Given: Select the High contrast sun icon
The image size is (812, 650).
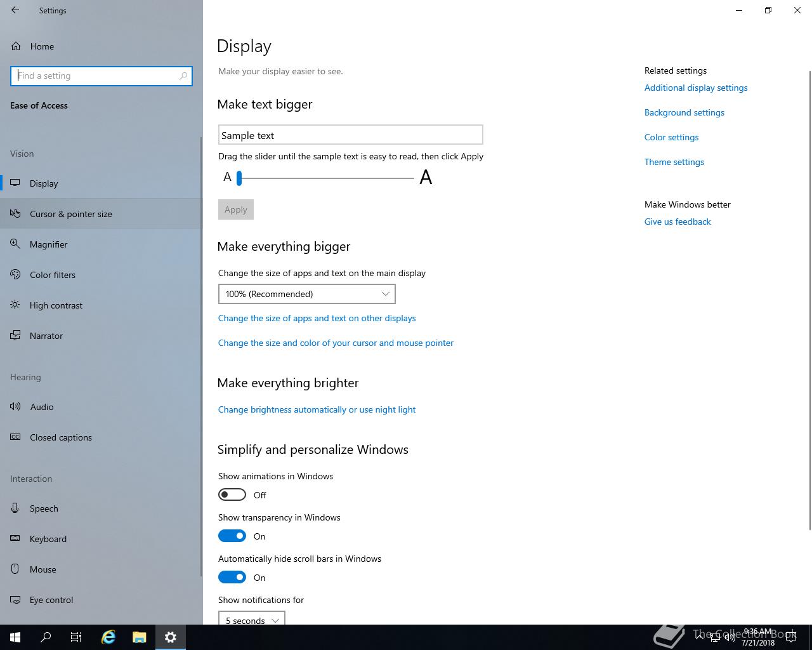Looking at the screenshot, I should [x=15, y=305].
